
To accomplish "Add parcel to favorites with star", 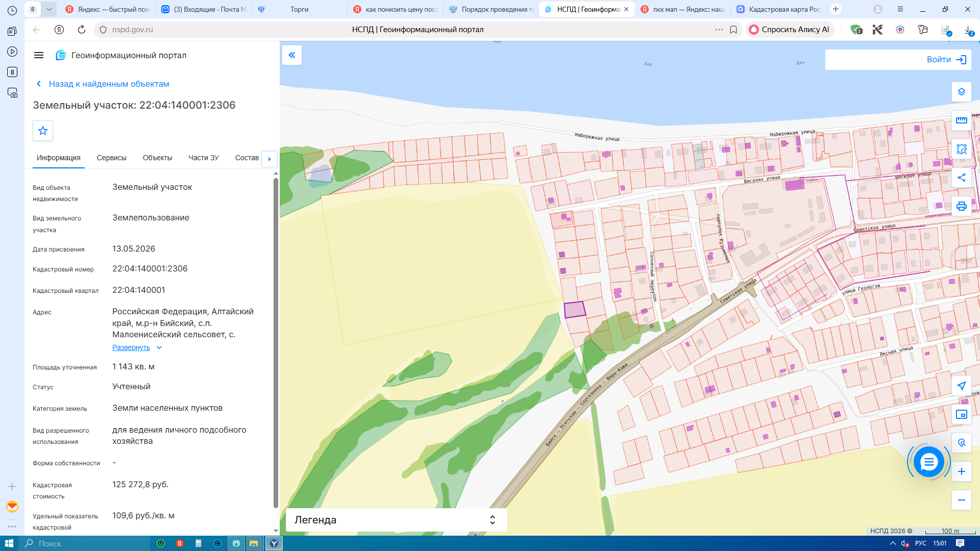I will point(43,131).
